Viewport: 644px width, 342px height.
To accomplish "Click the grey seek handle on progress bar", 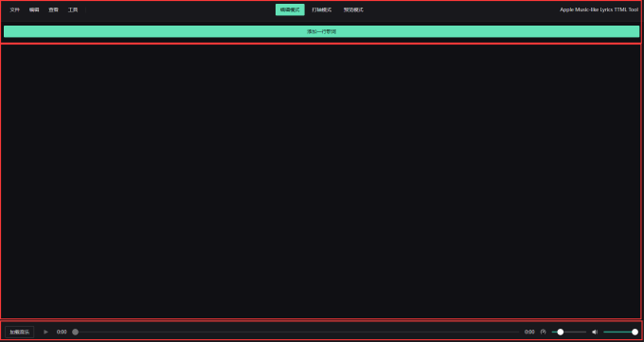I will [x=75, y=332].
